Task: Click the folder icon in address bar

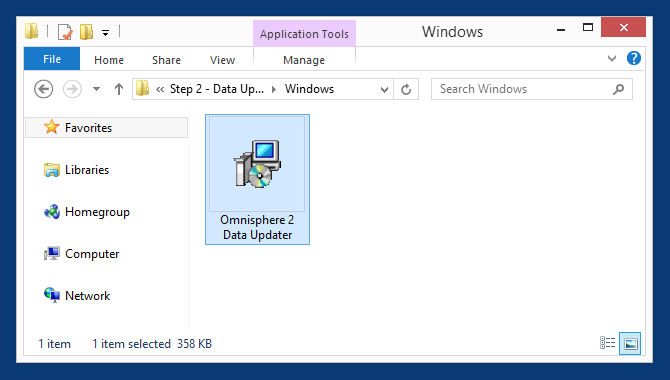Action: 142,89
